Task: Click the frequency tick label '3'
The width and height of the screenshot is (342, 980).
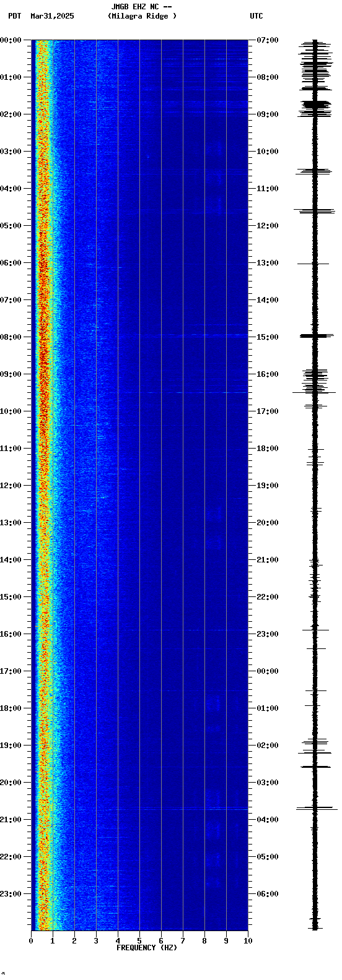Action: [96, 941]
